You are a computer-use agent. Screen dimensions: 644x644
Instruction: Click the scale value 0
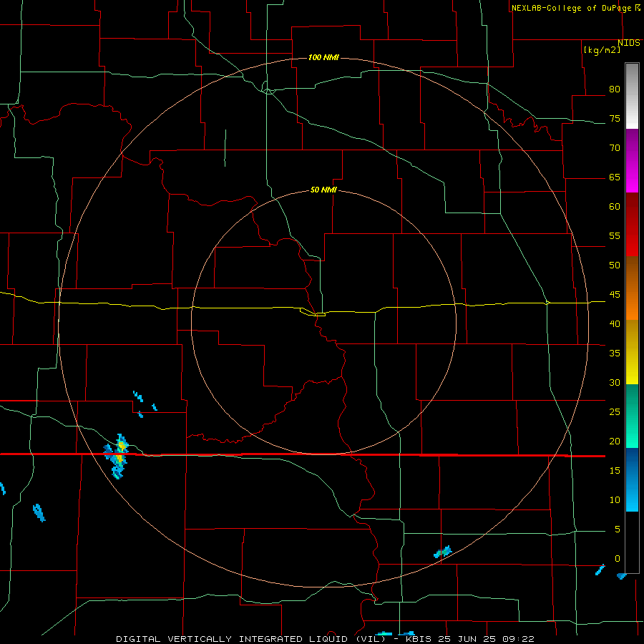click(618, 559)
